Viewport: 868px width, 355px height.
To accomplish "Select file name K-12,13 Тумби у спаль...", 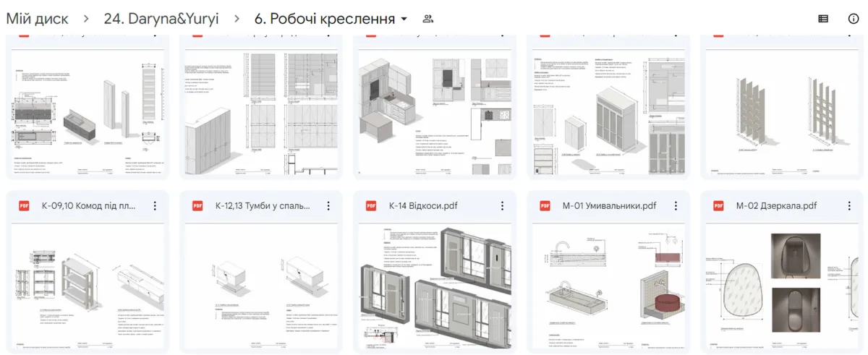I will tap(262, 206).
